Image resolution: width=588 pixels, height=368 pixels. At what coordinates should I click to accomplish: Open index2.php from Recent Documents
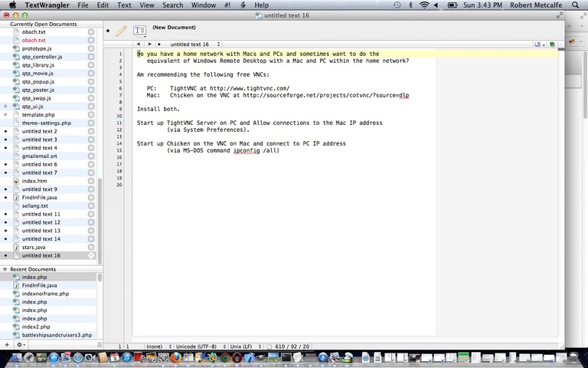(x=36, y=327)
